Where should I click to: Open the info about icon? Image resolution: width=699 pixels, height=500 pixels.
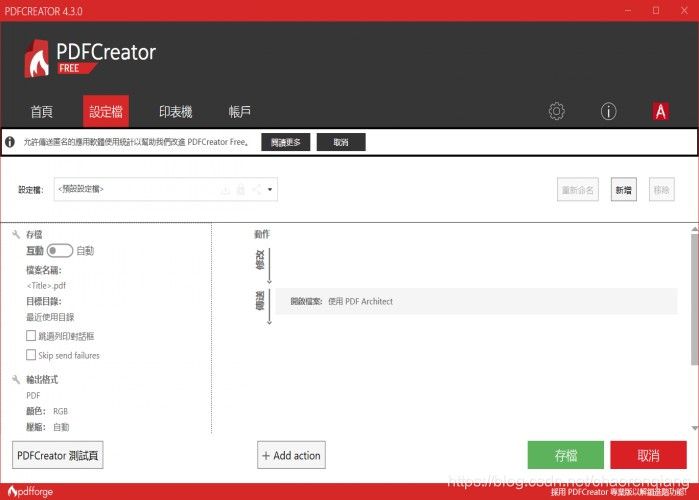point(609,111)
